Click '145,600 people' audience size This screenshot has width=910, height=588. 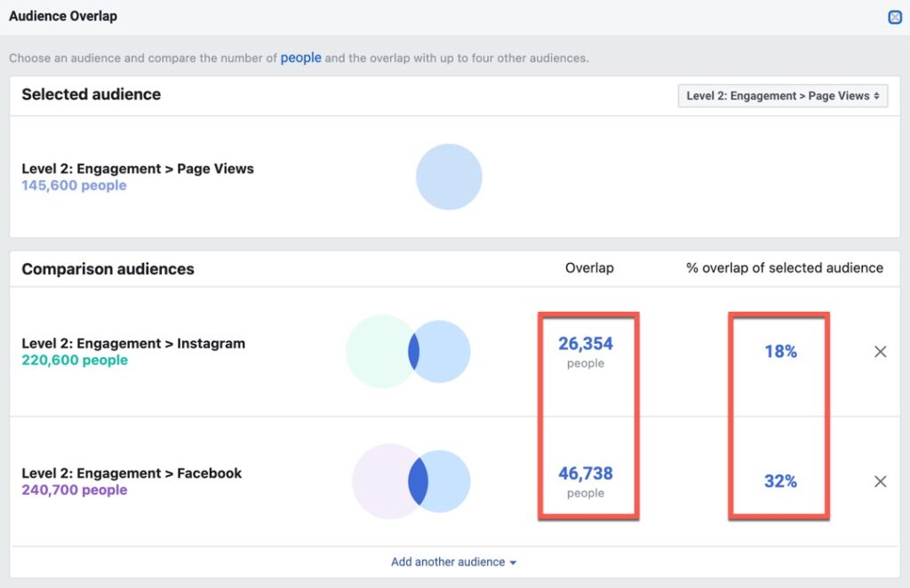74,186
